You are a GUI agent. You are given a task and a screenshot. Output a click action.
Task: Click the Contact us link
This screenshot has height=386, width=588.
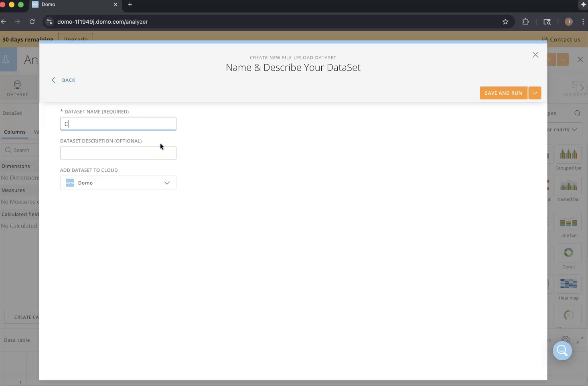tap(562, 39)
